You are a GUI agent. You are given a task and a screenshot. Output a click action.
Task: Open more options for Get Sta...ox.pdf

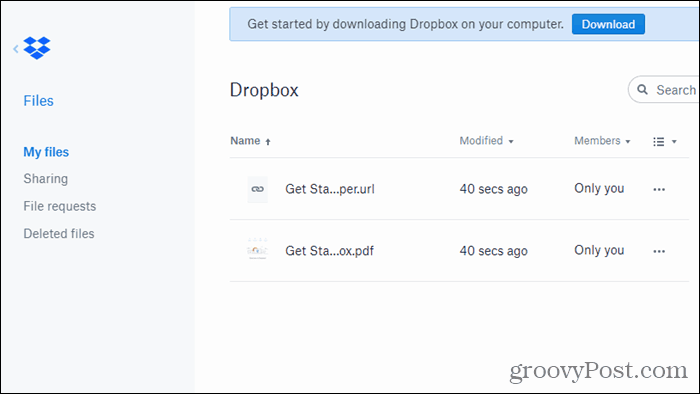click(x=659, y=251)
